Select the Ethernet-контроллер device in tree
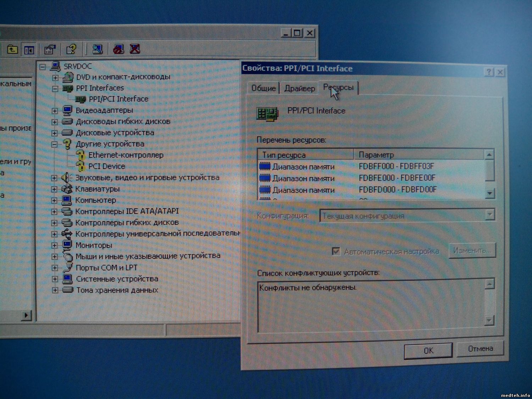Viewport: 532px width, 399px height. tap(126, 155)
